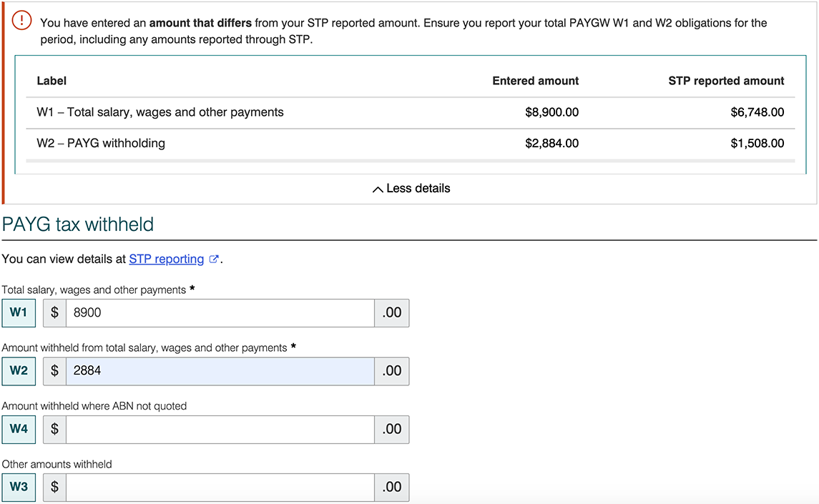Click the W2 label badge
This screenshot has width=819, height=504.
(x=19, y=371)
